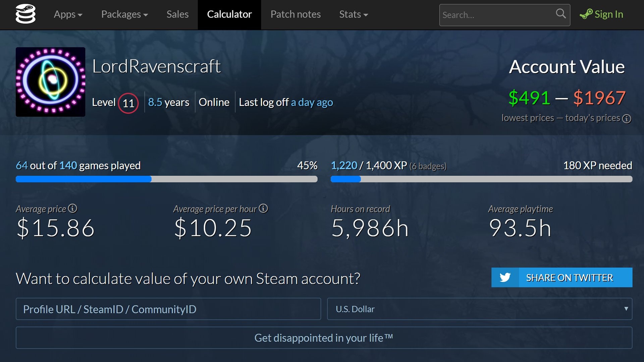Open the U.S. Dollar currency selector
This screenshot has height=362, width=644.
pos(480,309)
